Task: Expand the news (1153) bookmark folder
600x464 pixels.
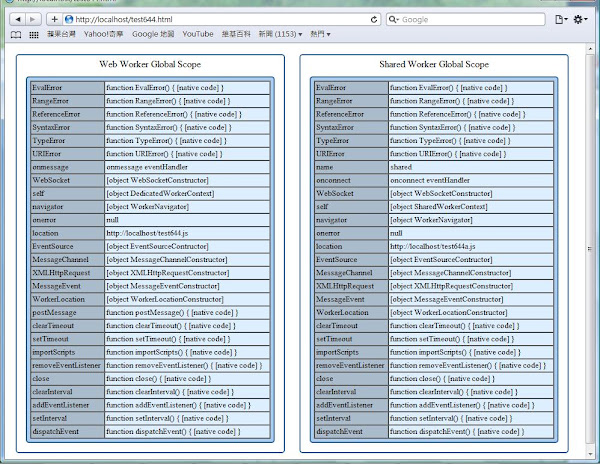Action: point(280,34)
